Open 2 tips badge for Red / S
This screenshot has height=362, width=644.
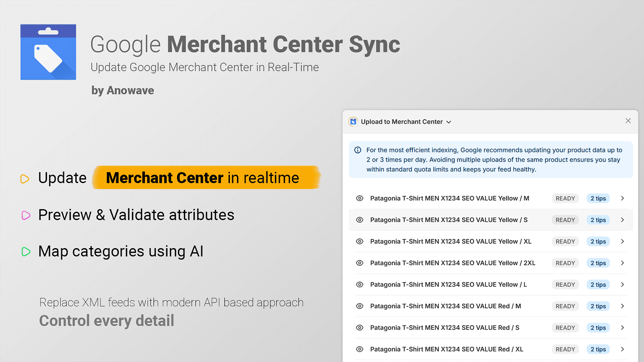(x=598, y=328)
